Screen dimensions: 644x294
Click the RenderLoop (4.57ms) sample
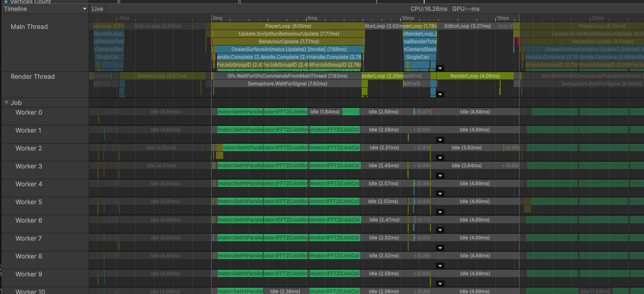click(x=162, y=76)
